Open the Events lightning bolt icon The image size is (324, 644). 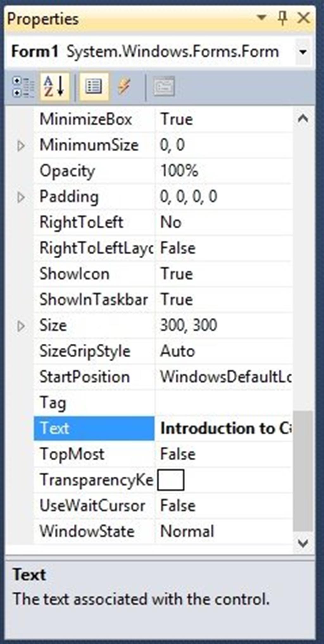124,87
